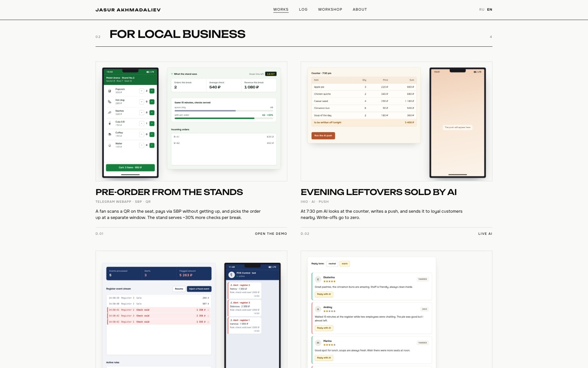Click the water drop icon
This screenshot has width=588, height=368.
click(110, 145)
